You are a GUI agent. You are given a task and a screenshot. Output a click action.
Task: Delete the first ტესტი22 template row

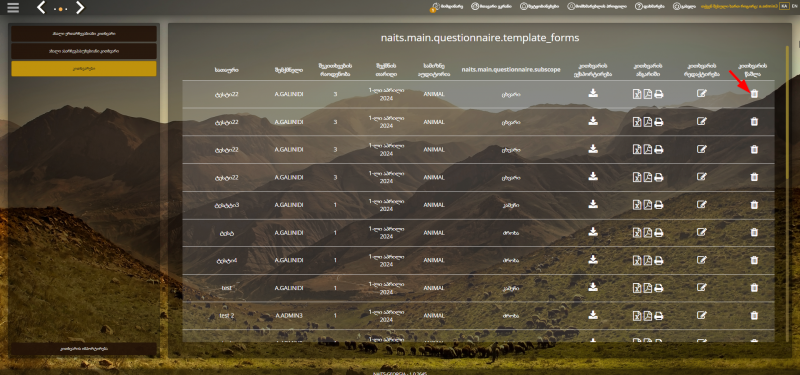click(x=754, y=94)
